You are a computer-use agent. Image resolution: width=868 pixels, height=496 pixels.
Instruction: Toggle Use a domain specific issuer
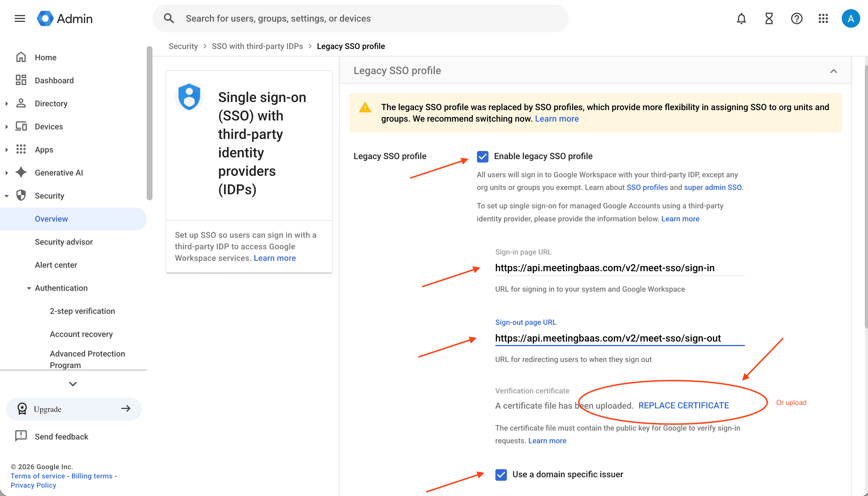tap(501, 475)
